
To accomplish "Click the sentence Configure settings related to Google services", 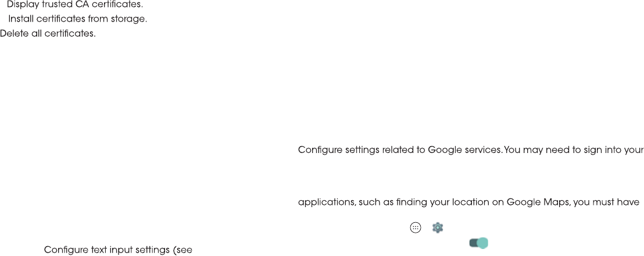I will 400,150.
